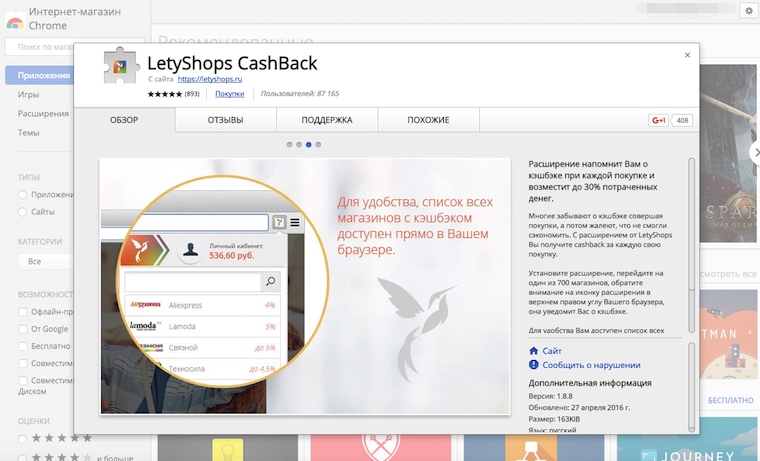760x461 pixels.
Task: Click the extension preview screenshot image
Action: click(305, 286)
